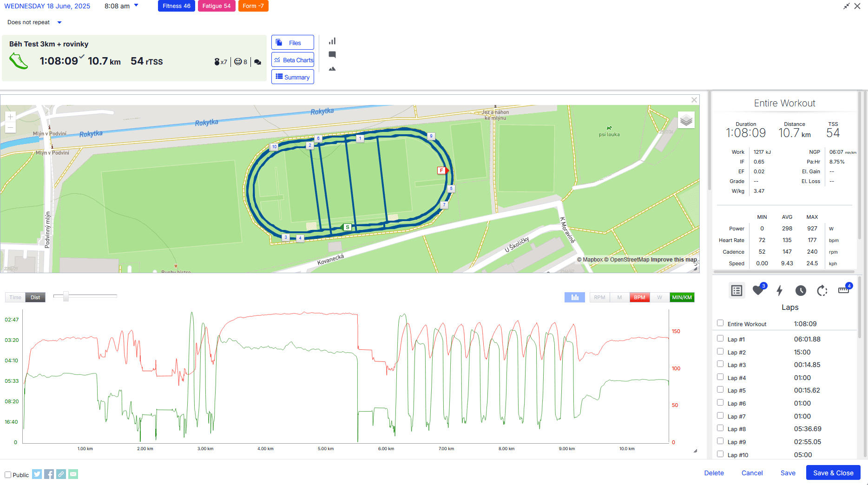Switch chart x-axis to Dist
This screenshot has width=868, height=485.
pyautogui.click(x=35, y=297)
